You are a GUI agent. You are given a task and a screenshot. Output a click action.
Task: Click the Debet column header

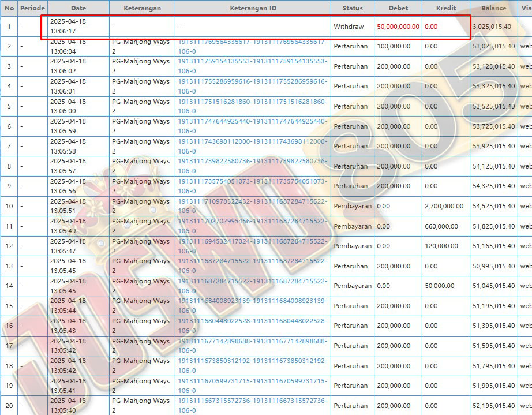[x=398, y=9]
